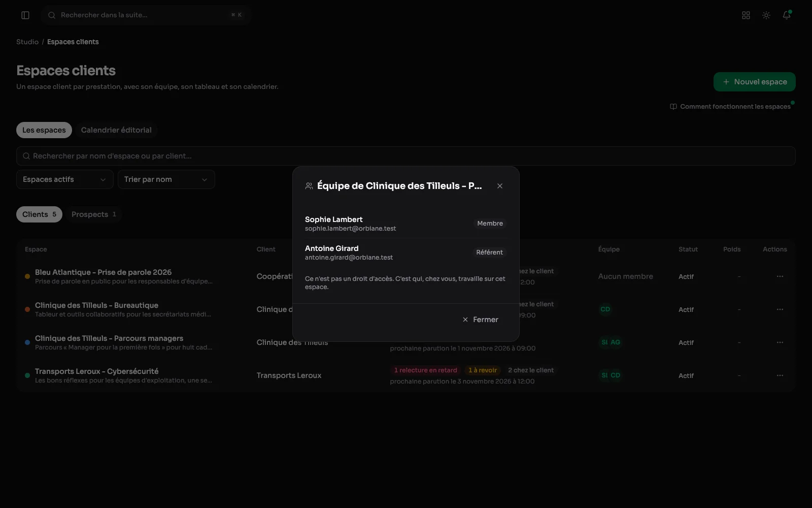Select the Prospects tab
Screen dimensions: 812x508
(x=94, y=214)
